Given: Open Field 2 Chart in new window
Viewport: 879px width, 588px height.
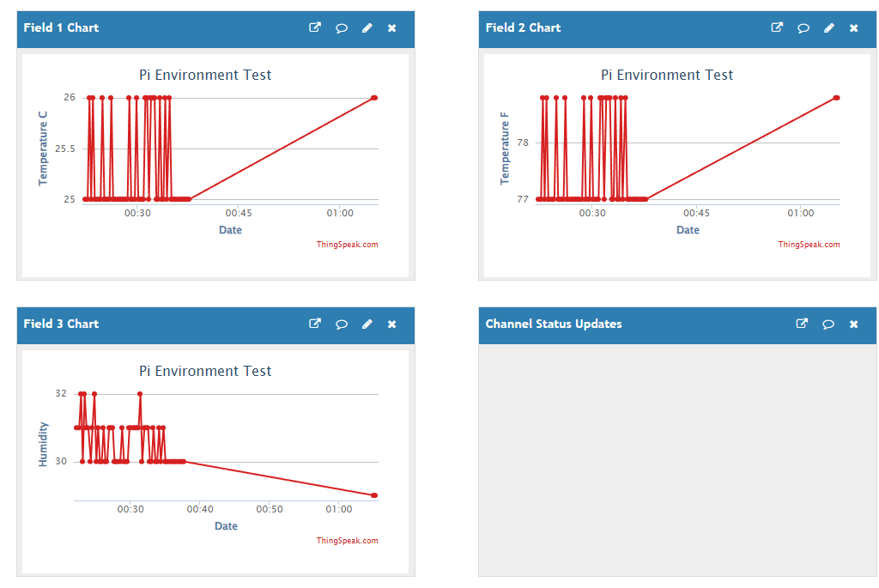Looking at the screenshot, I should click(x=777, y=27).
